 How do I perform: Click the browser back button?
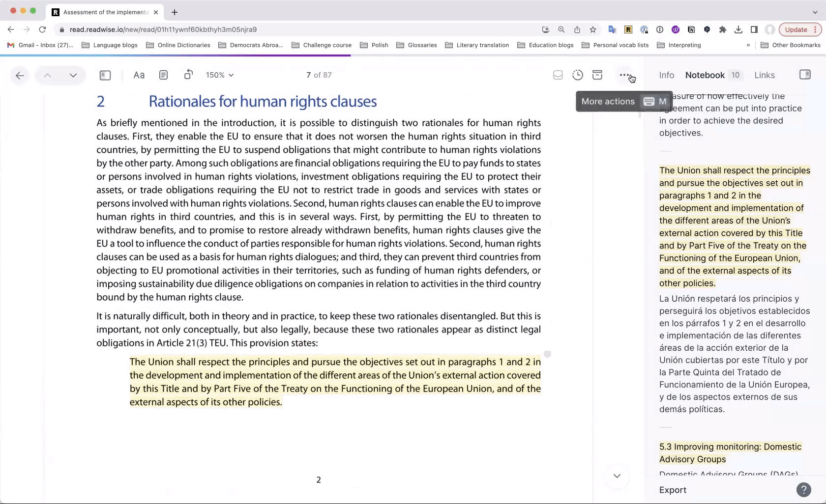tap(11, 29)
